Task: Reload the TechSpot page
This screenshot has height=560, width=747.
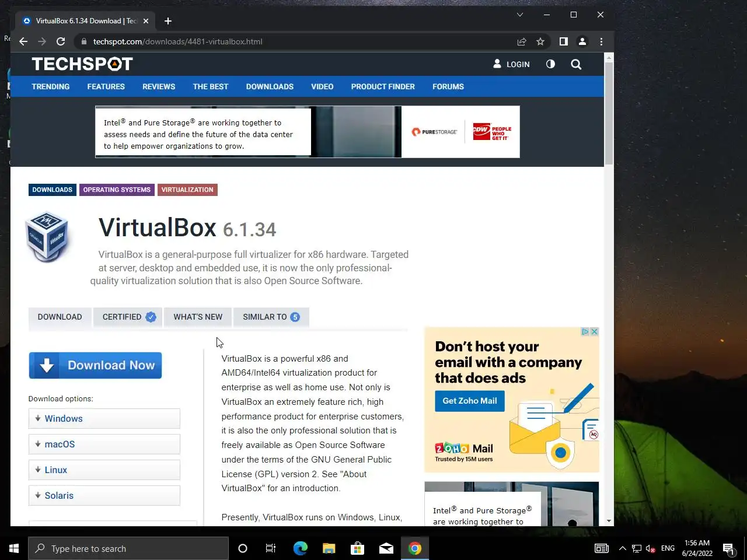Action: pyautogui.click(x=61, y=41)
